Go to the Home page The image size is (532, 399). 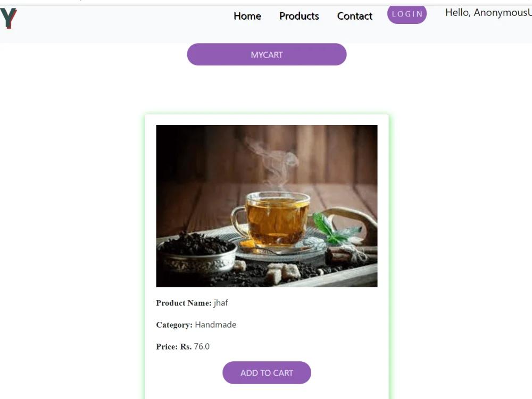pyautogui.click(x=247, y=16)
